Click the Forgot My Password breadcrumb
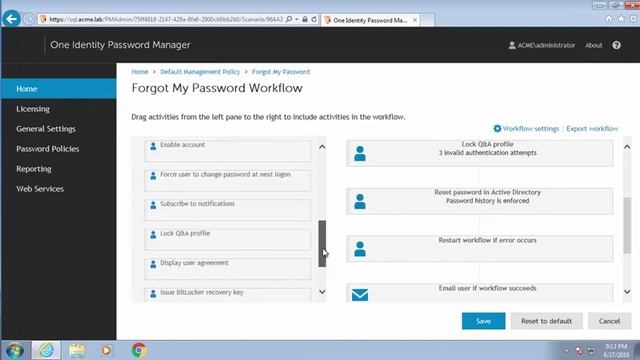Viewport: 640px width, 360px height. [281, 71]
